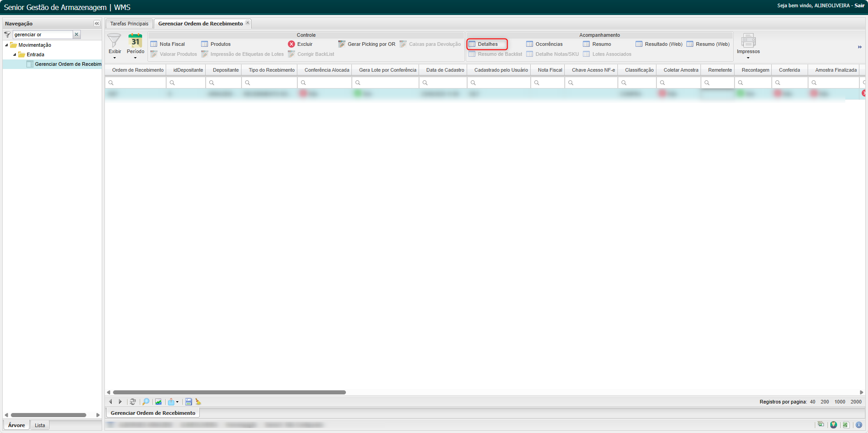This screenshot has height=433, width=868.
Task: Expand the Impressos printer dropdown
Action: 748,46
